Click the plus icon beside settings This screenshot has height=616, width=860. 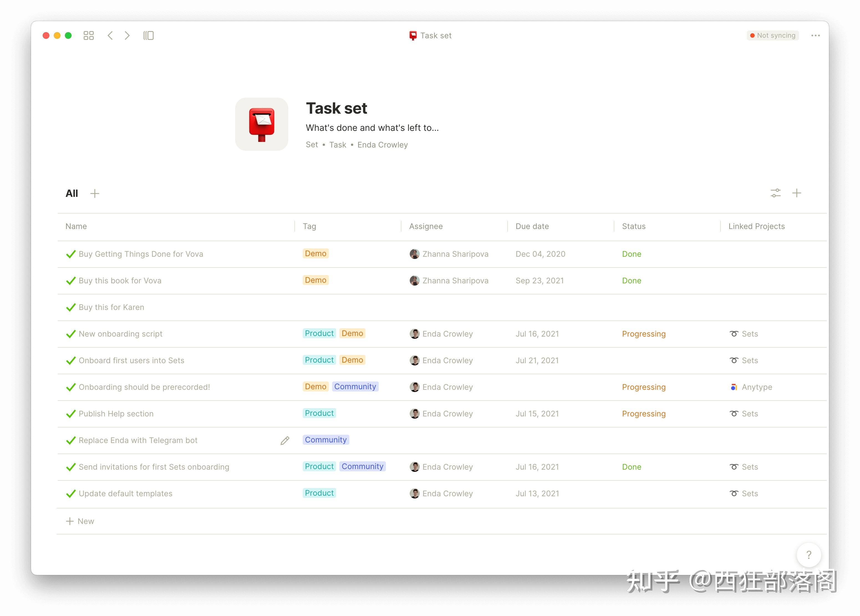[796, 193]
